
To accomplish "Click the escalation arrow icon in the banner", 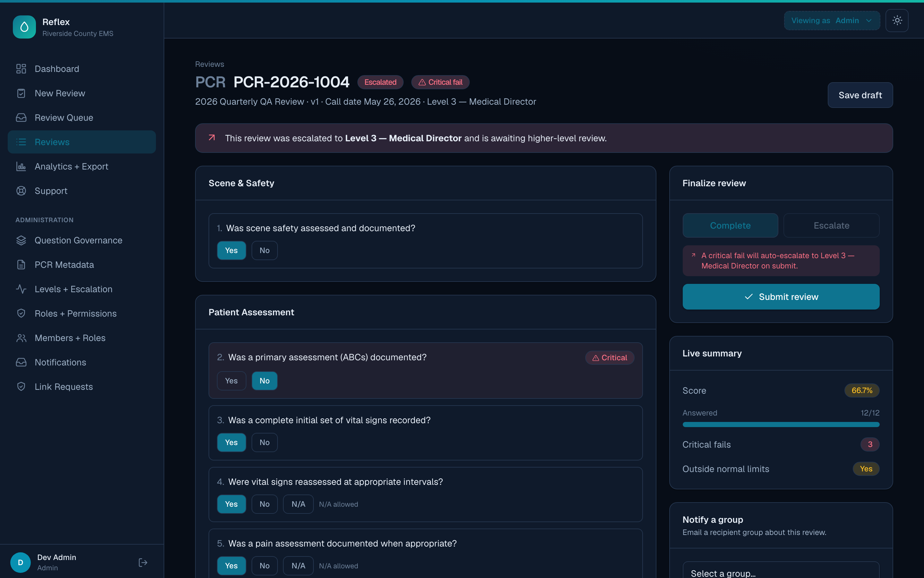I will (212, 138).
